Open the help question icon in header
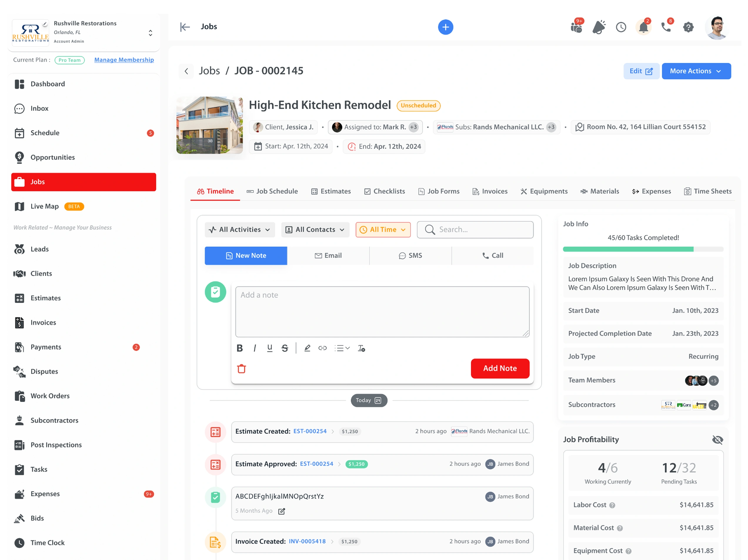 688,27
